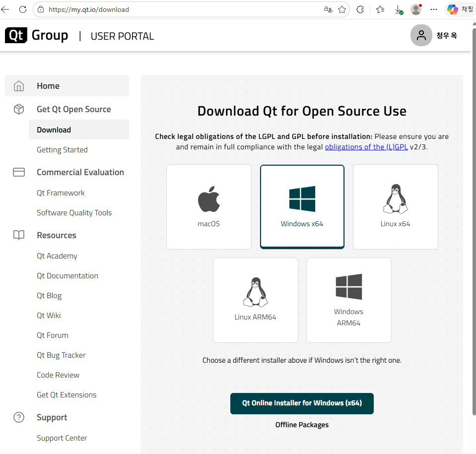Open the browser settings ellipsis menu
Screen dimensions: 476x454
[x=434, y=10]
